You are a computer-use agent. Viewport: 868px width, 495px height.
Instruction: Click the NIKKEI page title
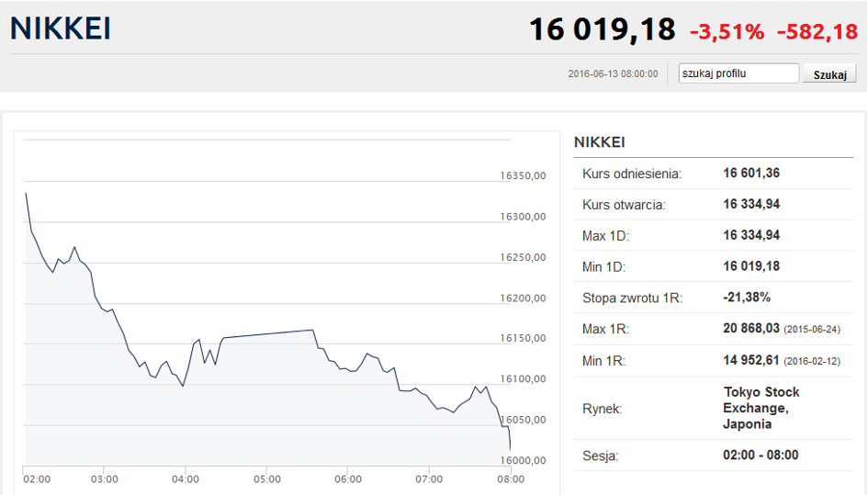point(61,28)
